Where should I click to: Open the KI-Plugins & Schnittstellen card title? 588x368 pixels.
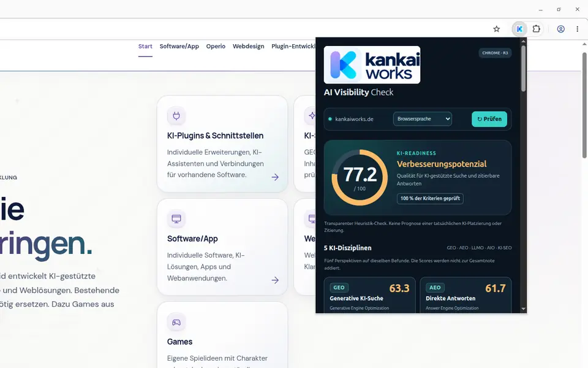pos(215,136)
